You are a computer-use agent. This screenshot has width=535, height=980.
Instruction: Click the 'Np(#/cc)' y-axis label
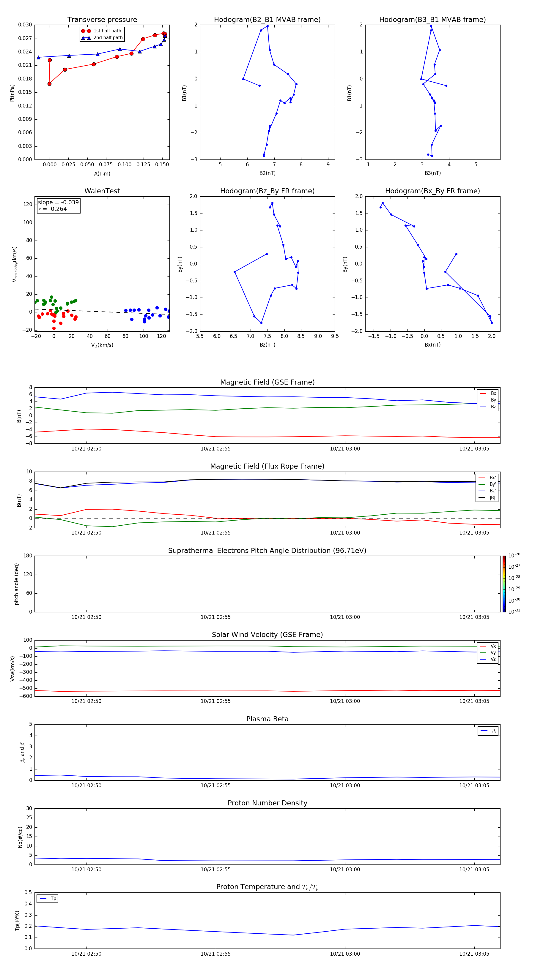pos(20,837)
